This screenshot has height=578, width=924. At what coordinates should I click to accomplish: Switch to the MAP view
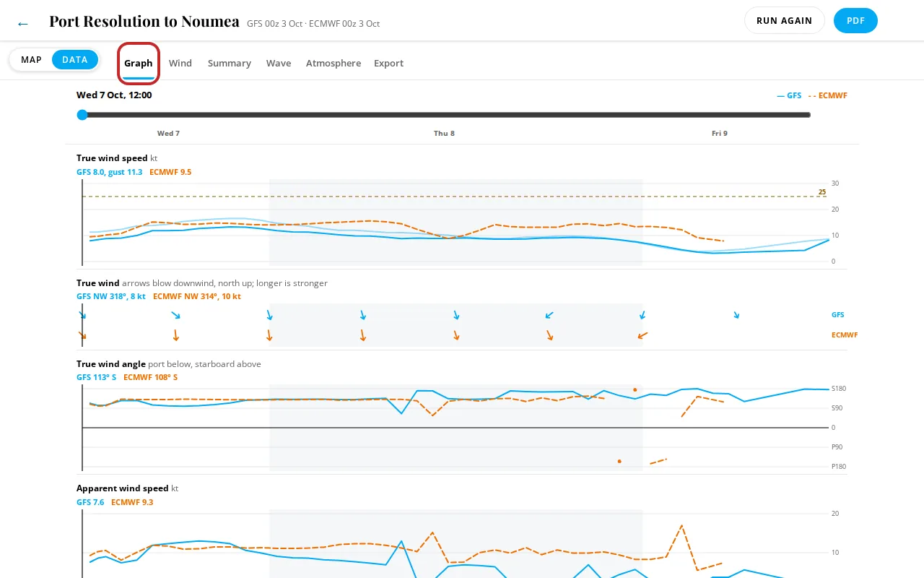pos(31,60)
